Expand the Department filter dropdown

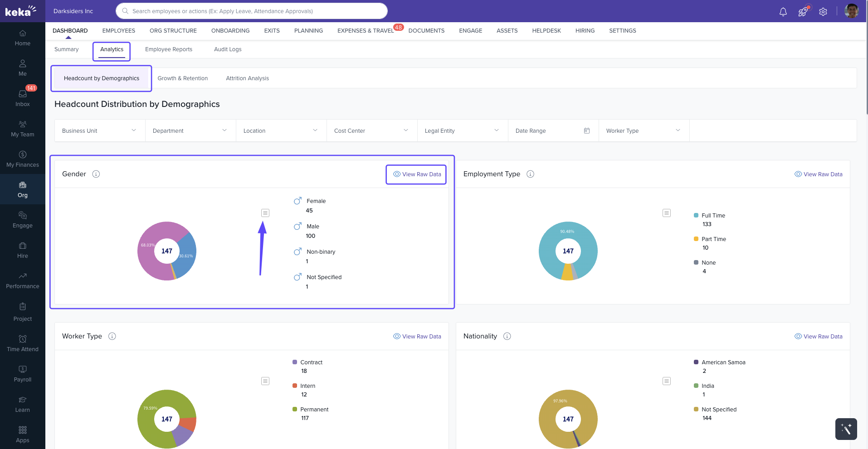pyautogui.click(x=190, y=131)
